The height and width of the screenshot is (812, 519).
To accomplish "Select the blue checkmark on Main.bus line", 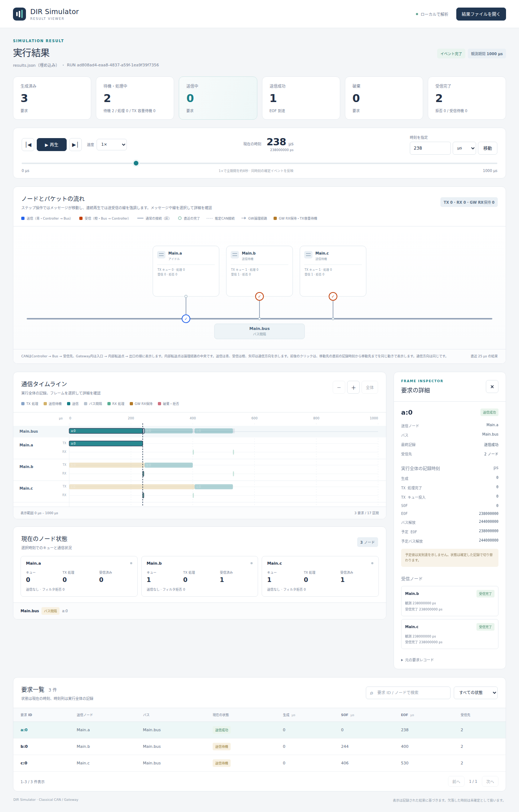I will pos(186,319).
